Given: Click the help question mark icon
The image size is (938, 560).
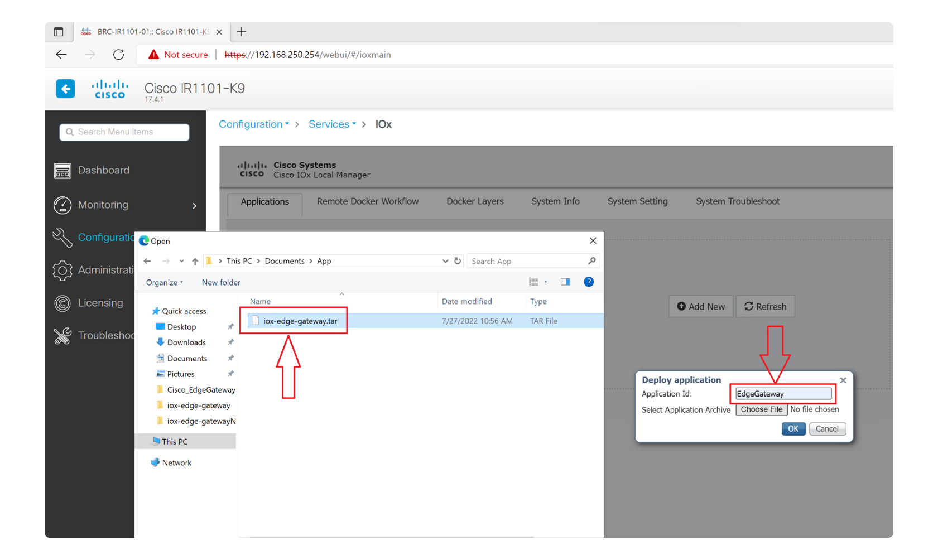Looking at the screenshot, I should pyautogui.click(x=588, y=282).
